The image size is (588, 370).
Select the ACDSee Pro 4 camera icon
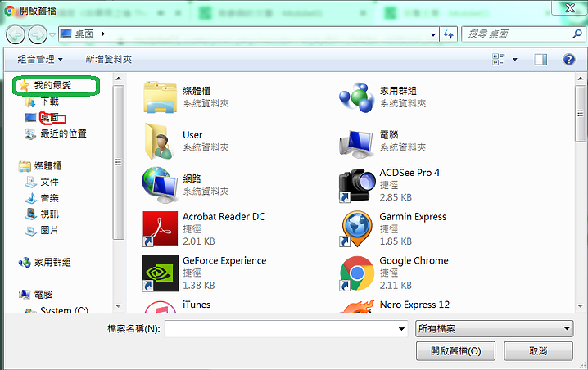pyautogui.click(x=357, y=186)
